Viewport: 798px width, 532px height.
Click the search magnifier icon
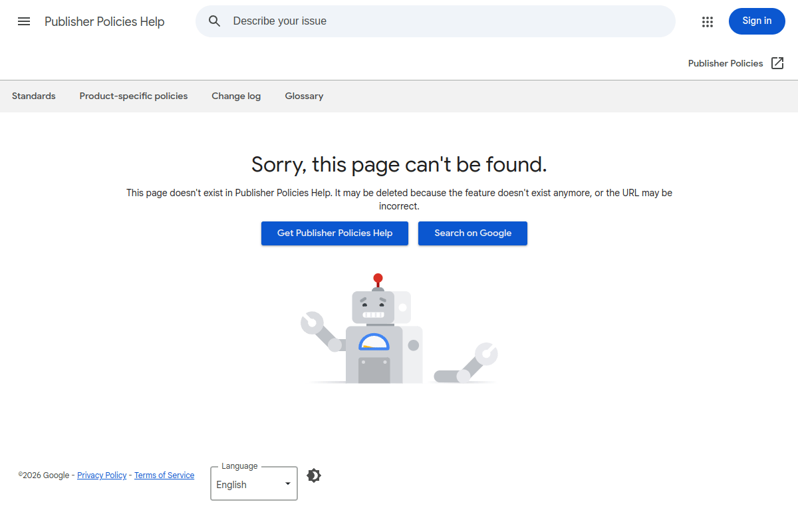(x=214, y=21)
